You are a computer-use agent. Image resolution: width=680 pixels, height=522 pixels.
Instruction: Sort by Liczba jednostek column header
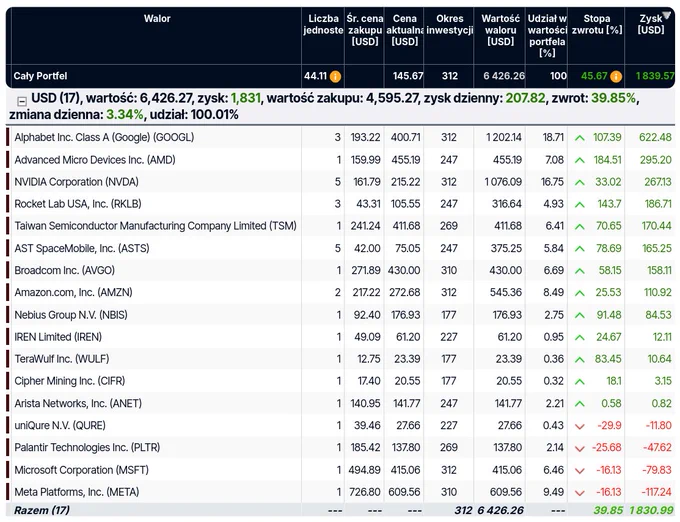[323, 24]
